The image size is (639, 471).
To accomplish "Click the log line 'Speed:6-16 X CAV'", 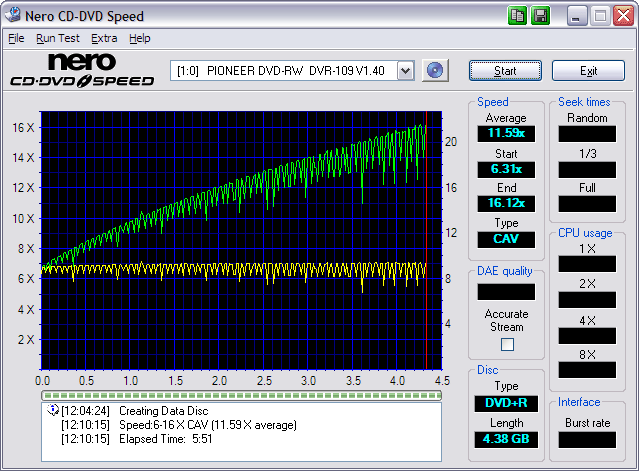I will pos(208,425).
